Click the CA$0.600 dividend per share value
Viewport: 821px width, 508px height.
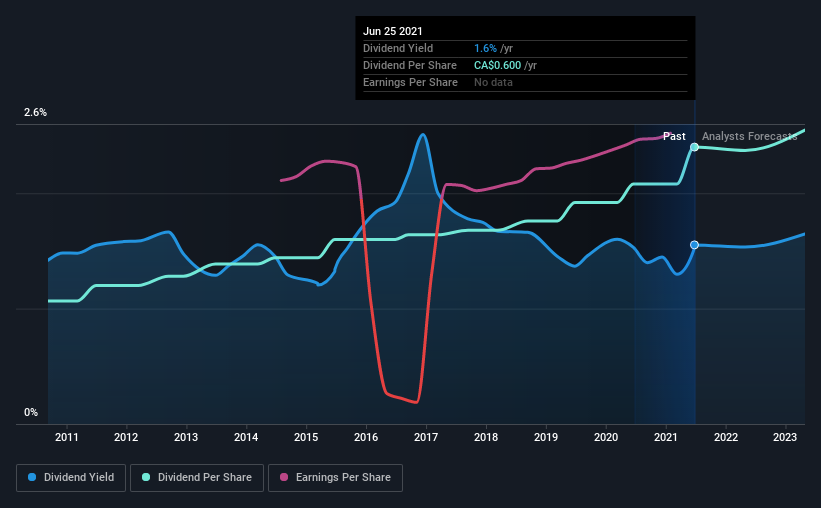pos(497,65)
